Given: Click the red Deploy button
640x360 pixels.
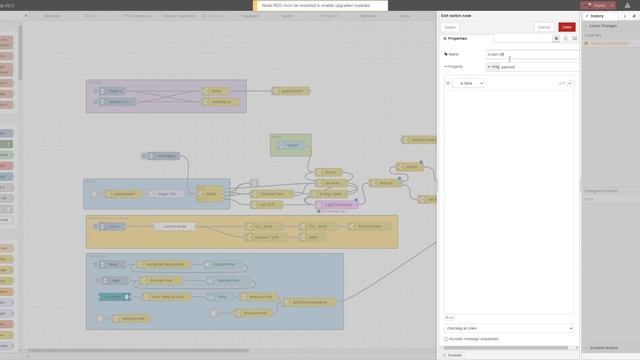Looking at the screenshot, I should click(595, 5).
